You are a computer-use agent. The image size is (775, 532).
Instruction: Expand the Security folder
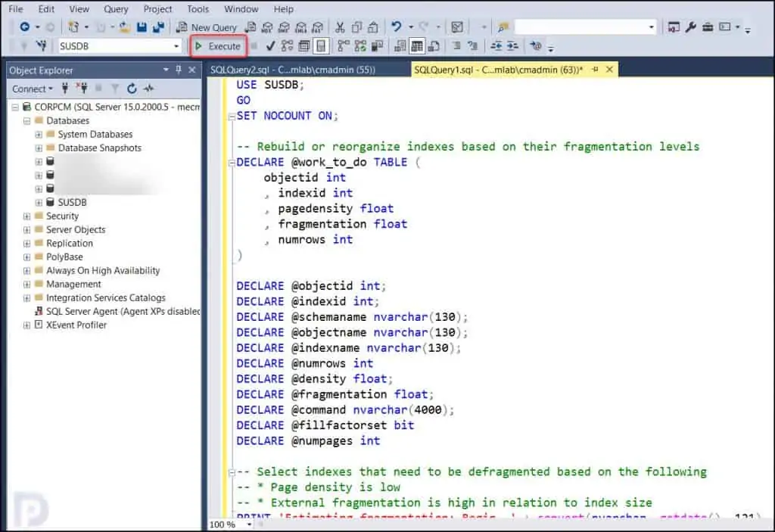tap(26, 216)
